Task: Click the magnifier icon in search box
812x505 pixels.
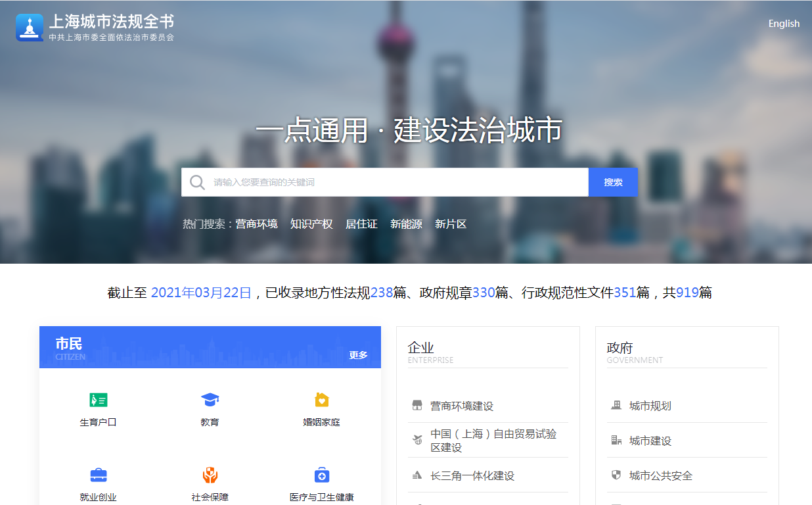Action: click(197, 182)
